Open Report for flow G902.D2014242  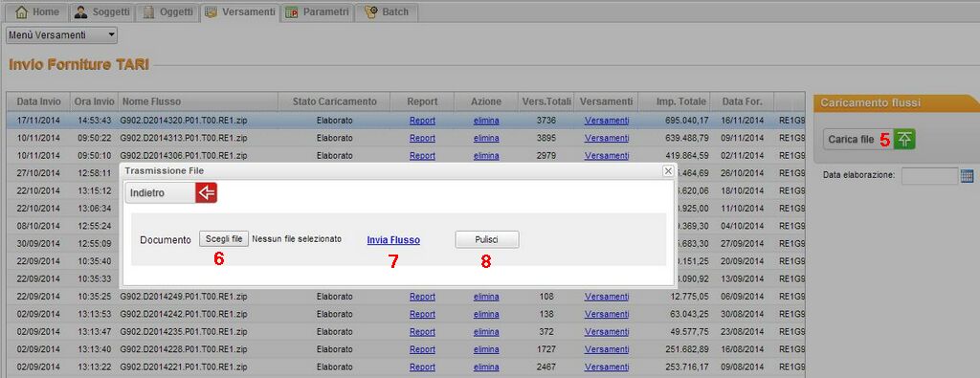[422, 314]
